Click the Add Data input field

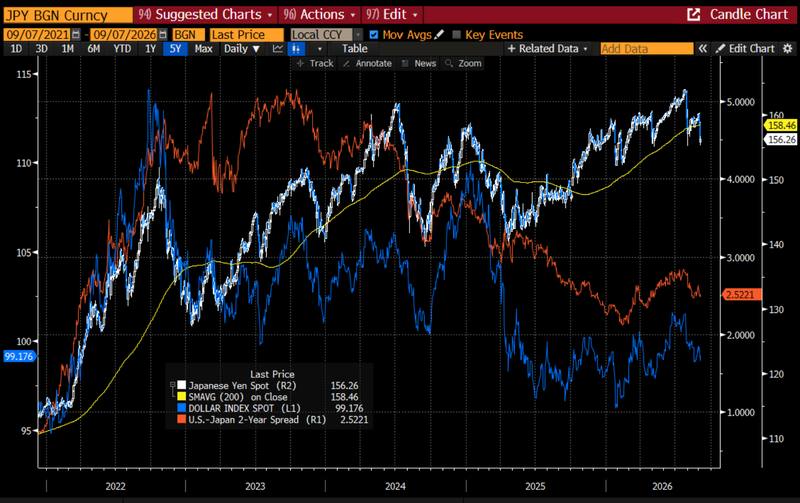647,49
